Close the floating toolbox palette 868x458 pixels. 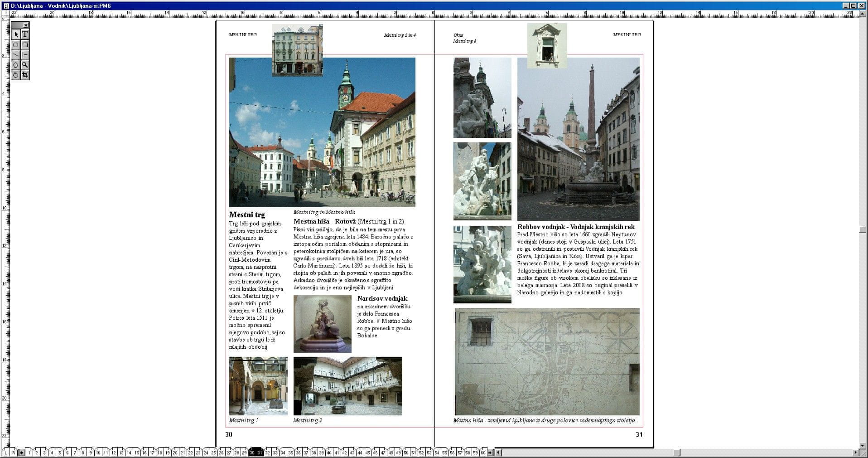tap(26, 25)
